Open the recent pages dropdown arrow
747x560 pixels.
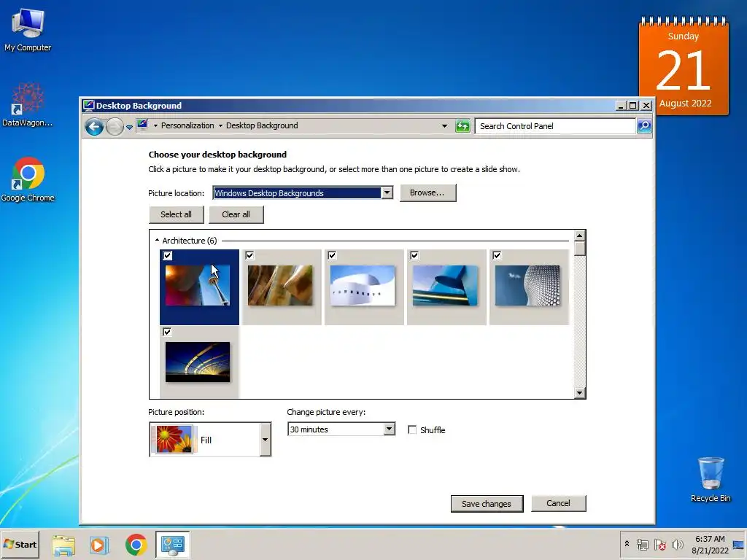click(x=129, y=127)
